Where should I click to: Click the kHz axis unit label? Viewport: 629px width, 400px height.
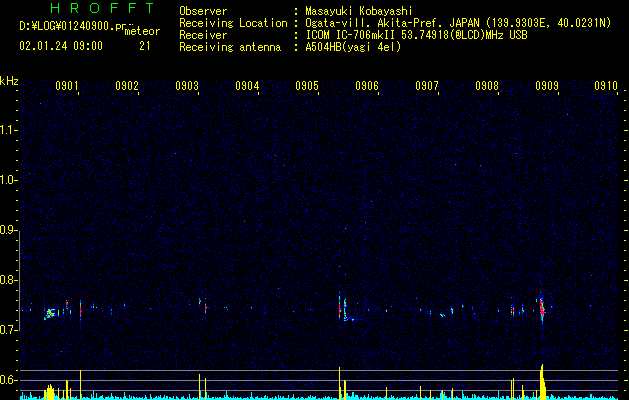point(9,81)
